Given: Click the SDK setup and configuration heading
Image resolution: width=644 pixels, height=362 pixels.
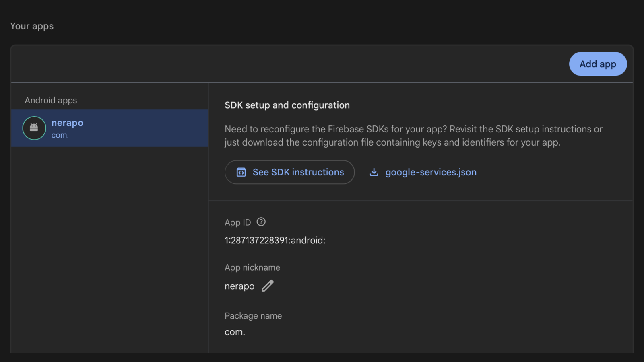Looking at the screenshot, I should click(287, 105).
